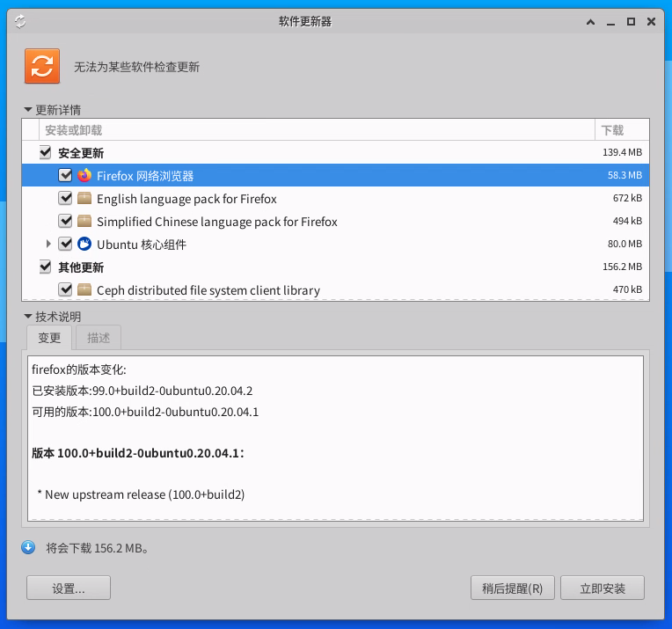Viewport: 672px width, 629px height.
Task: Select Ceph distributed file system client library row
Action: point(336,289)
